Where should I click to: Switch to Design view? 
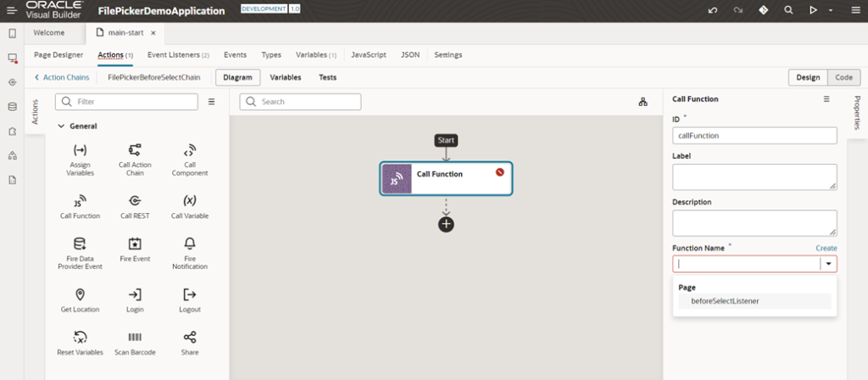tap(807, 77)
